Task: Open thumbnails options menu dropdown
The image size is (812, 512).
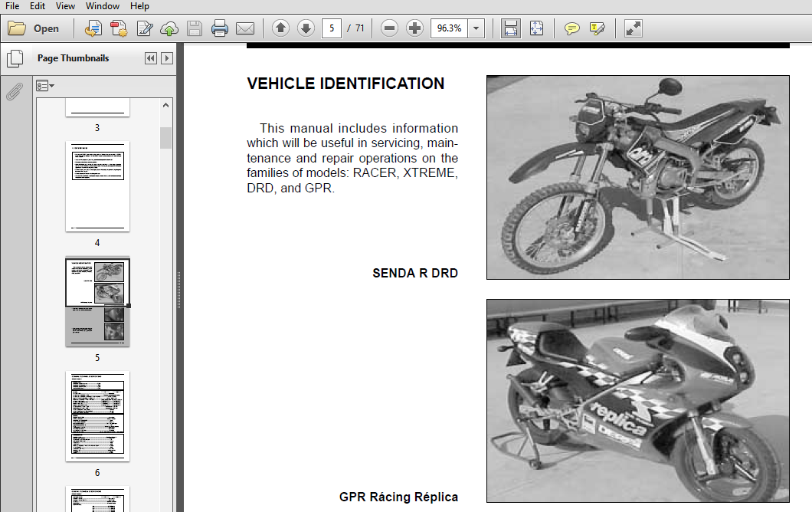Action: coord(45,86)
